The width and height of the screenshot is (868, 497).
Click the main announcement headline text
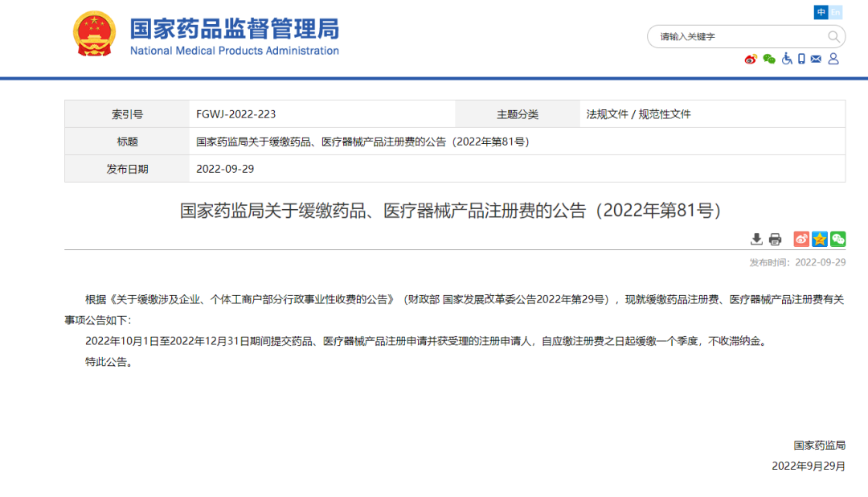[454, 211]
